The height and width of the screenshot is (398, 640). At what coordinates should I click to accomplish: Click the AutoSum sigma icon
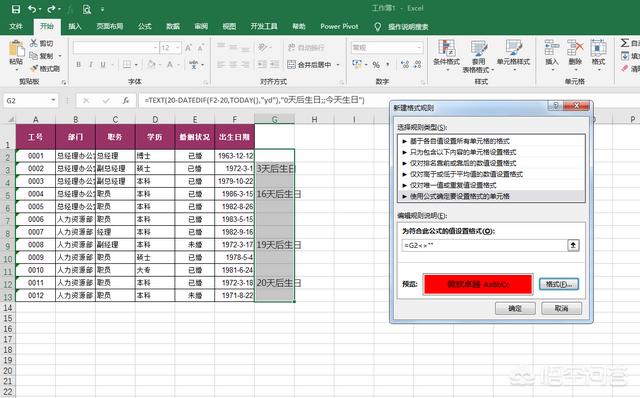pos(625,42)
